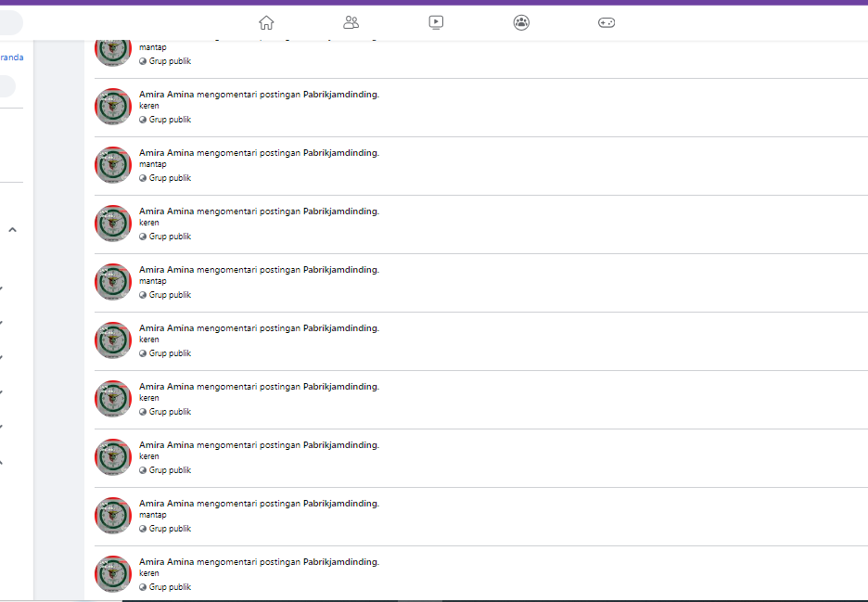The height and width of the screenshot is (602, 868).
Task: Click the clock avatar of the first full entry
Action: [x=113, y=107]
